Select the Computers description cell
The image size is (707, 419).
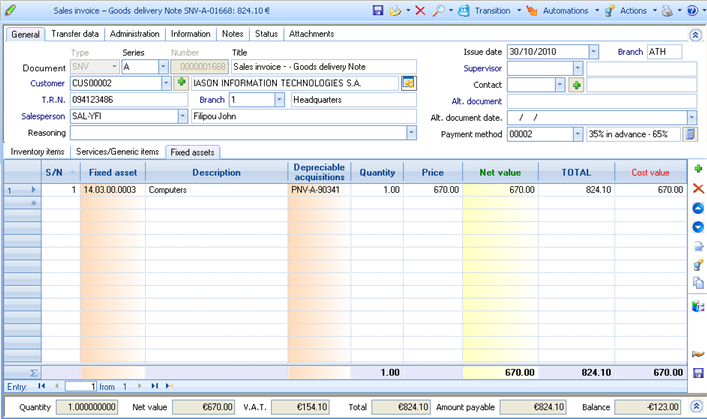216,190
